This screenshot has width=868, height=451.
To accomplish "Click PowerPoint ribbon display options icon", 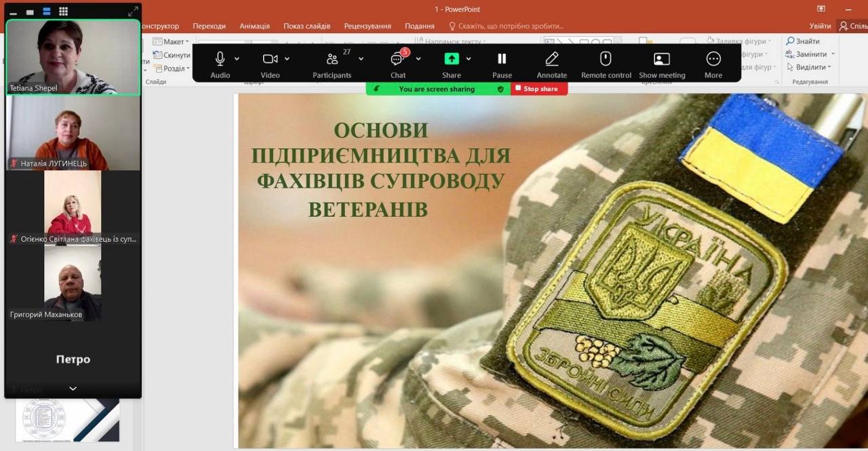I will (821, 9).
